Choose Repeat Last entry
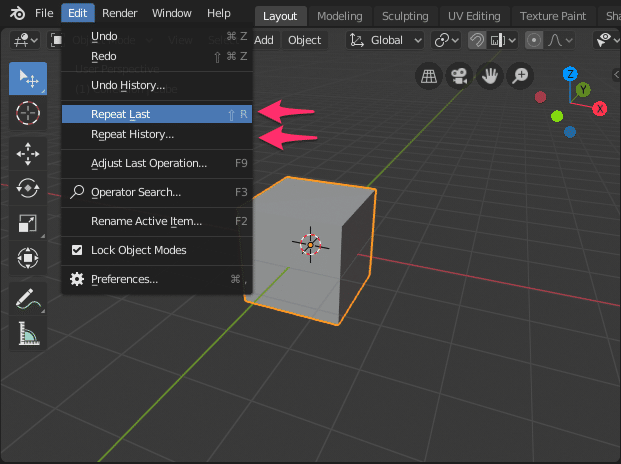 click(157, 114)
